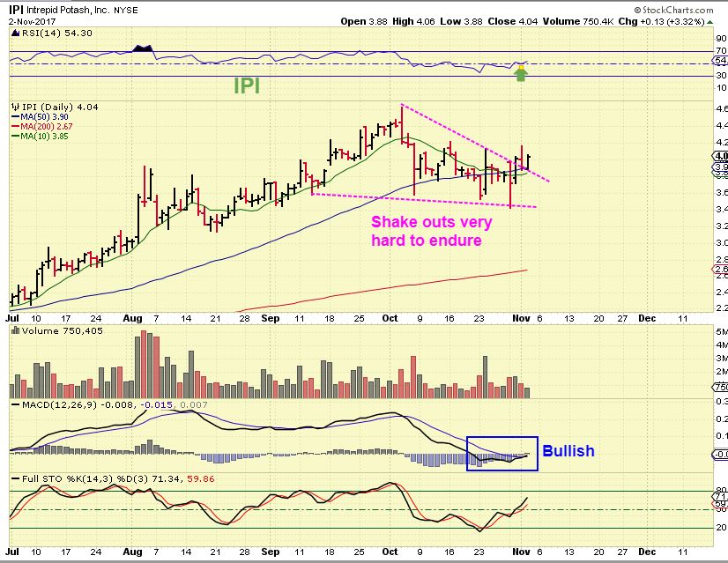Click the black line marker before MACD(12,26,9)
This screenshot has height=563, width=728.
pyautogui.click(x=16, y=405)
